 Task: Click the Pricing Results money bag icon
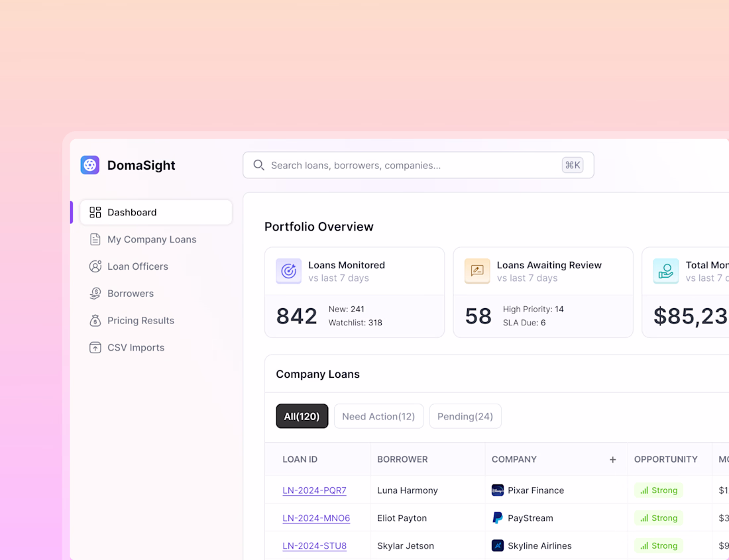(95, 320)
